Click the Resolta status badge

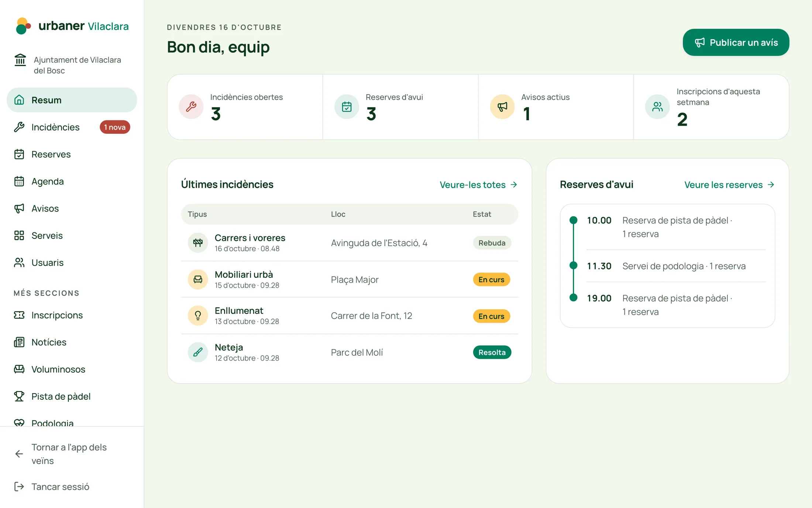[x=492, y=352]
